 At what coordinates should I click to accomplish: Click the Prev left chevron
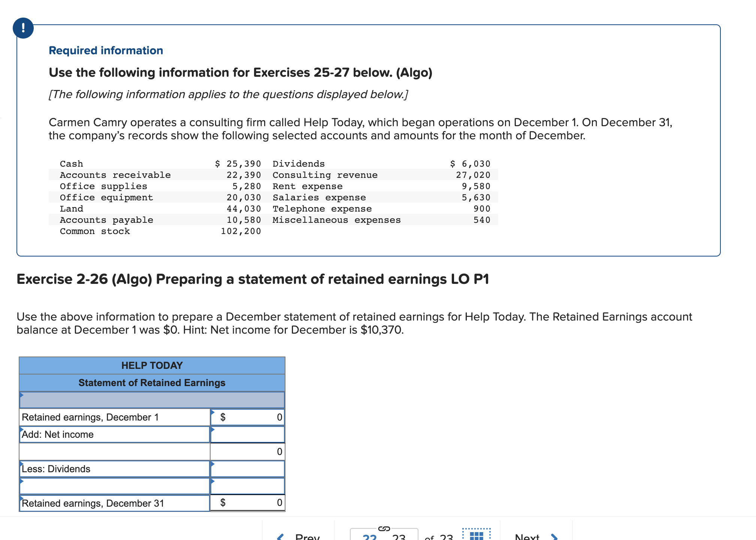coord(280,537)
